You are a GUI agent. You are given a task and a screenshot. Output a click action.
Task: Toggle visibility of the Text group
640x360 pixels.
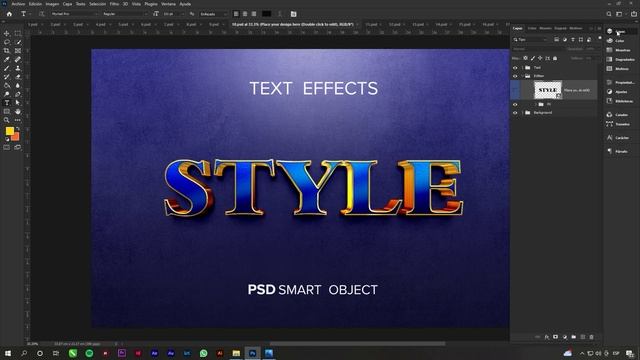515,68
